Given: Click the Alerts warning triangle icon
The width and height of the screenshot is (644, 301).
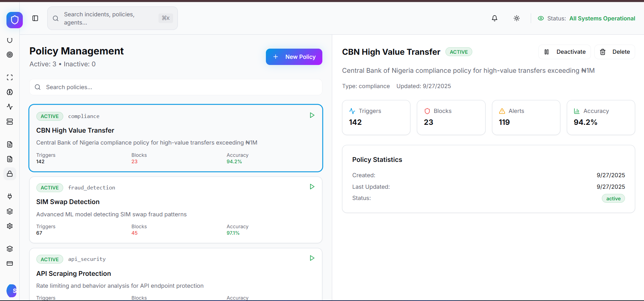Looking at the screenshot, I should pyautogui.click(x=502, y=111).
